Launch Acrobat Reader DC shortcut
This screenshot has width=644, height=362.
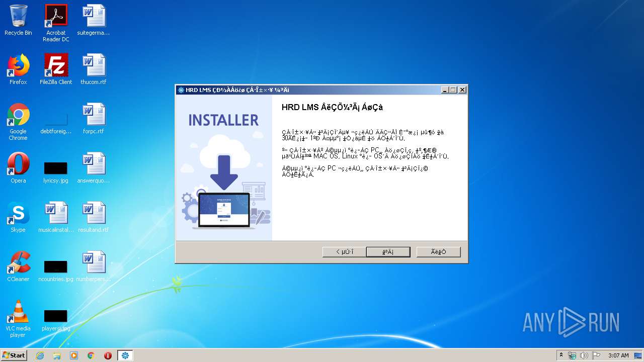pos(56,23)
